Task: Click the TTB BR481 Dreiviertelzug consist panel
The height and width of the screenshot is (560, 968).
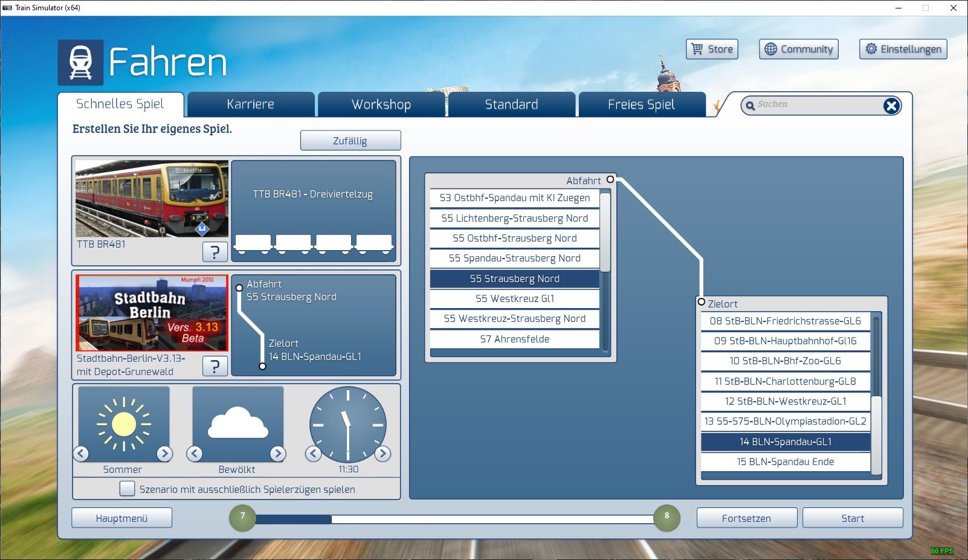Action: tap(314, 211)
